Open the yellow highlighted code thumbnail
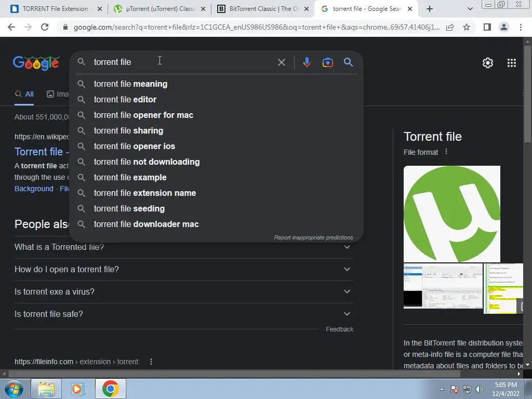 click(x=503, y=288)
